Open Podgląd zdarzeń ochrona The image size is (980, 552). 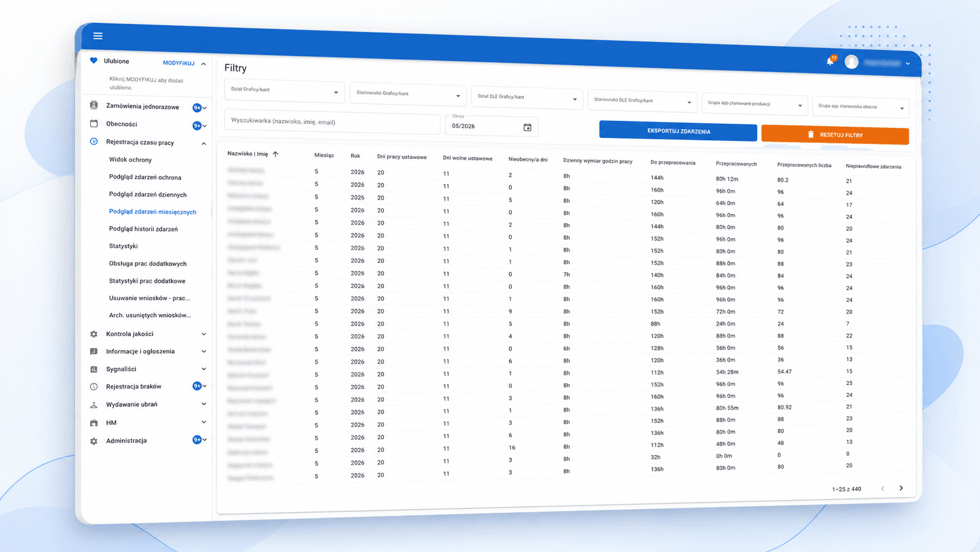coord(145,177)
